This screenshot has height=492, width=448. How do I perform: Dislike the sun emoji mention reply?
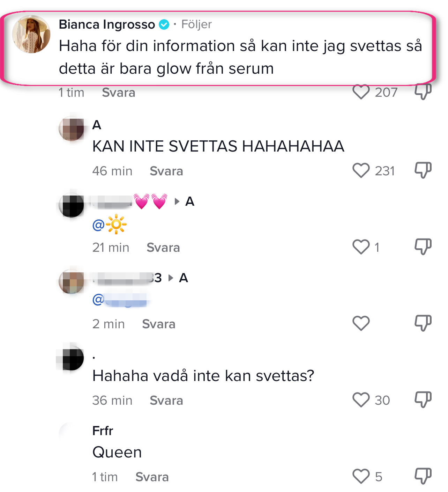click(x=423, y=247)
